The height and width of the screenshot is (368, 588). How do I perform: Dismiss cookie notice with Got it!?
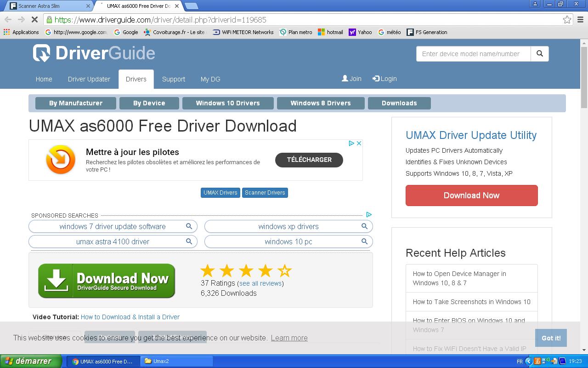(x=551, y=338)
